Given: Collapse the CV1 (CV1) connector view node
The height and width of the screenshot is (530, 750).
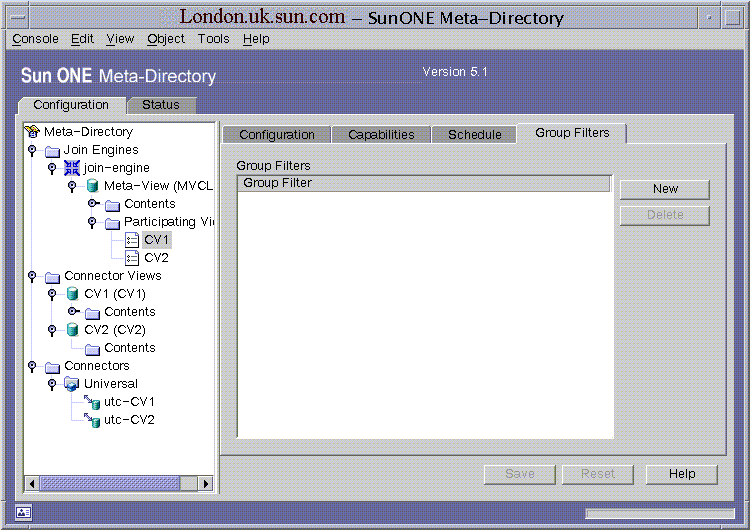Looking at the screenshot, I should 52,294.
